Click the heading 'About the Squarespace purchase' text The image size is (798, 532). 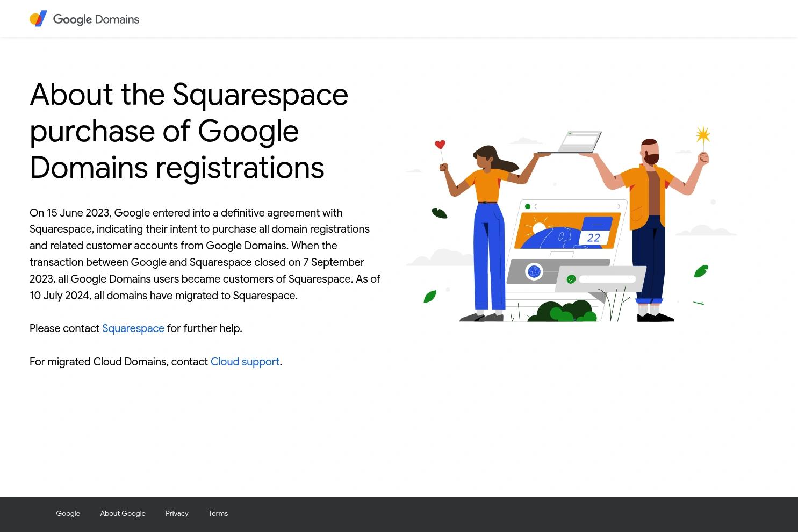pyautogui.click(x=189, y=131)
